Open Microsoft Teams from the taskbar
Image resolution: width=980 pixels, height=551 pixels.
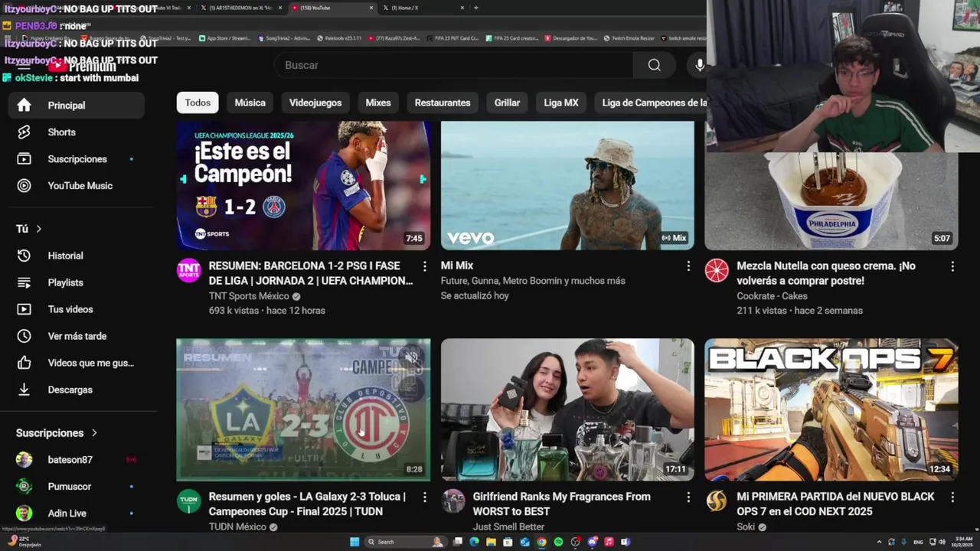pyautogui.click(x=626, y=542)
